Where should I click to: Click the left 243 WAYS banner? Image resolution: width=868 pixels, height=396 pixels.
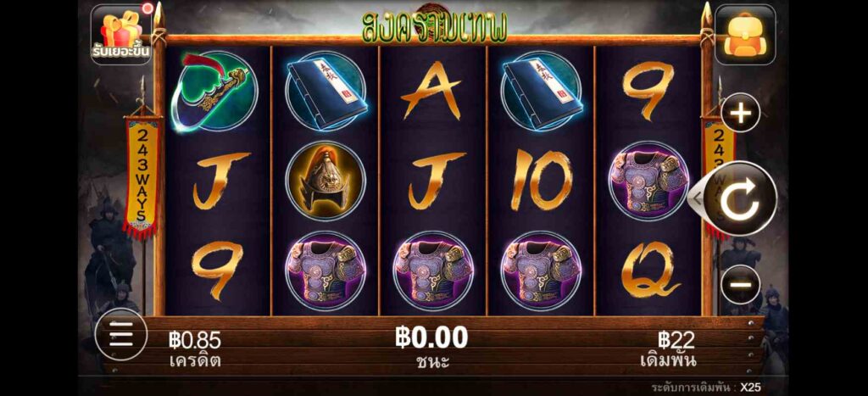pyautogui.click(x=142, y=176)
